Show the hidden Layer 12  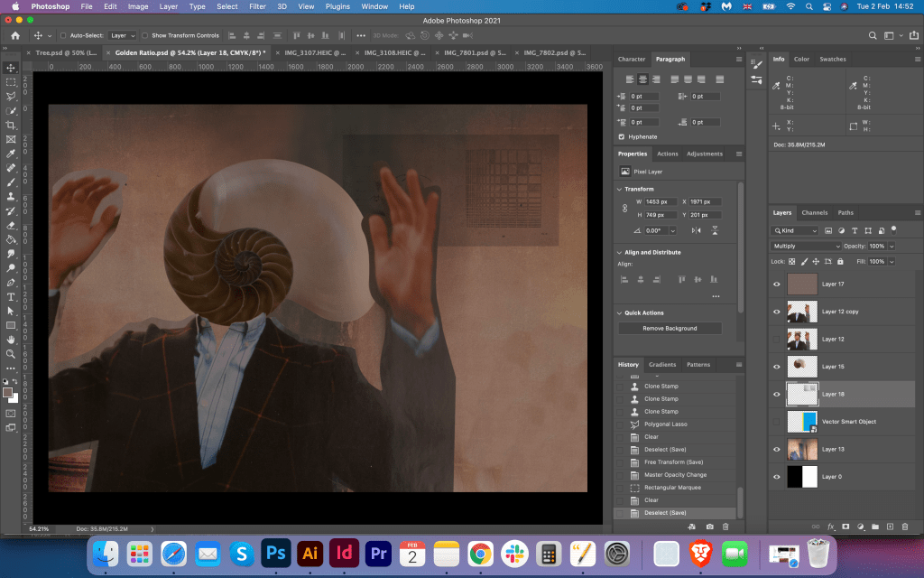[777, 340]
